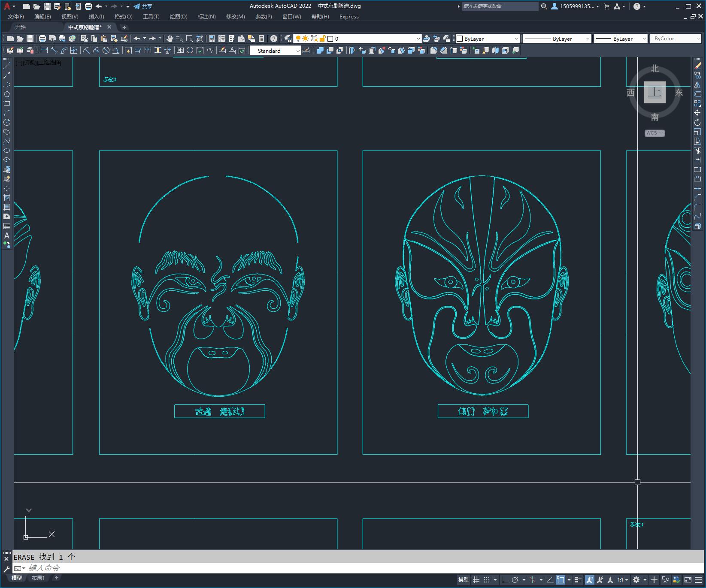
Task: Click the Radius dimension tool
Action: (86, 50)
